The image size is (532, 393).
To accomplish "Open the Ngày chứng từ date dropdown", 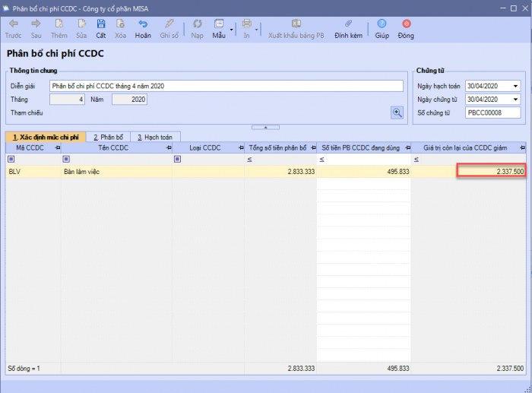I will (x=516, y=100).
